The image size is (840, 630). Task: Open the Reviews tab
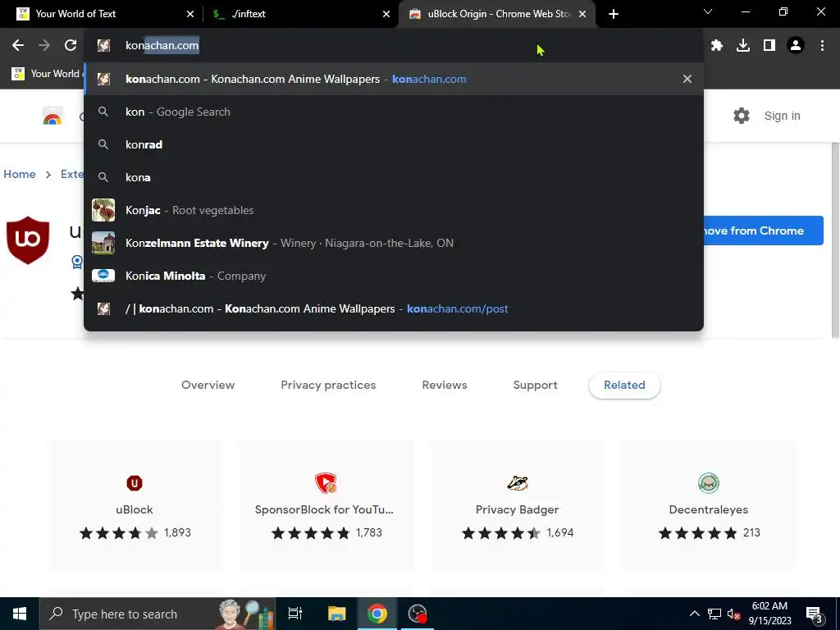click(x=445, y=386)
